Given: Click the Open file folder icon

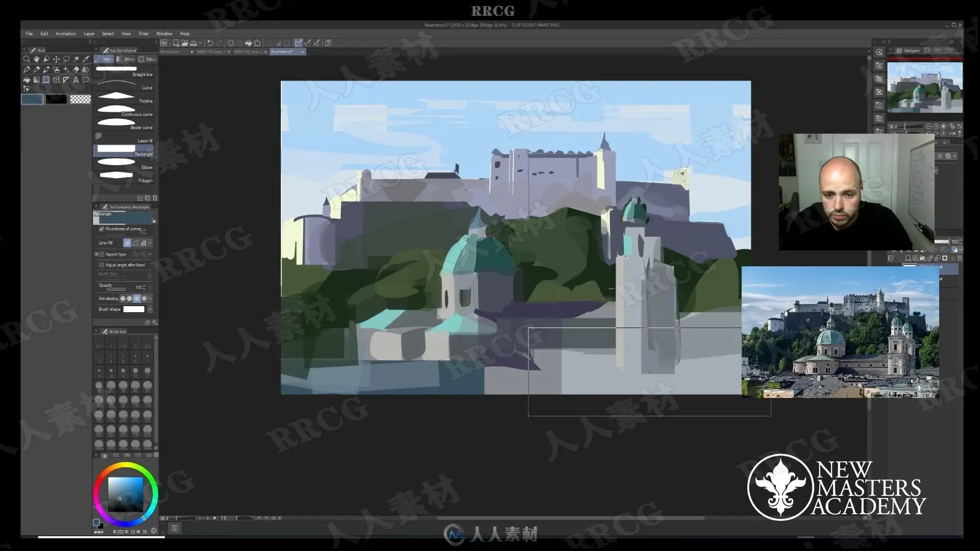Looking at the screenshot, I should (x=184, y=43).
